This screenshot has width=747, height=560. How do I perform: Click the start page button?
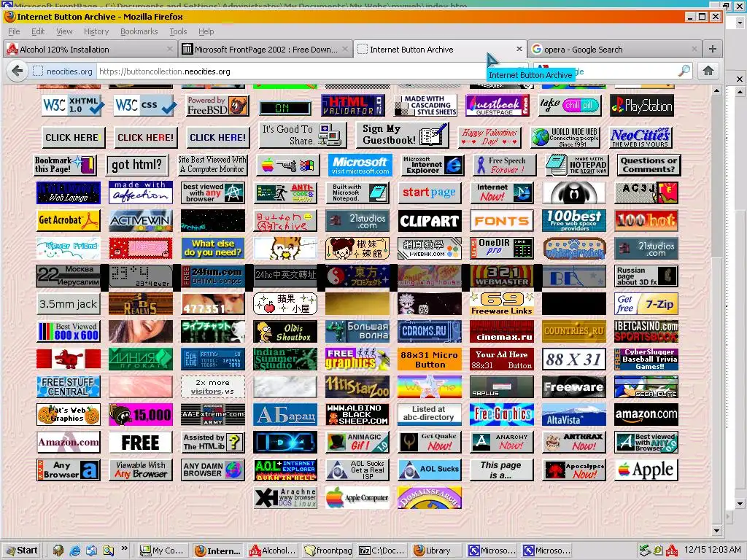430,192
